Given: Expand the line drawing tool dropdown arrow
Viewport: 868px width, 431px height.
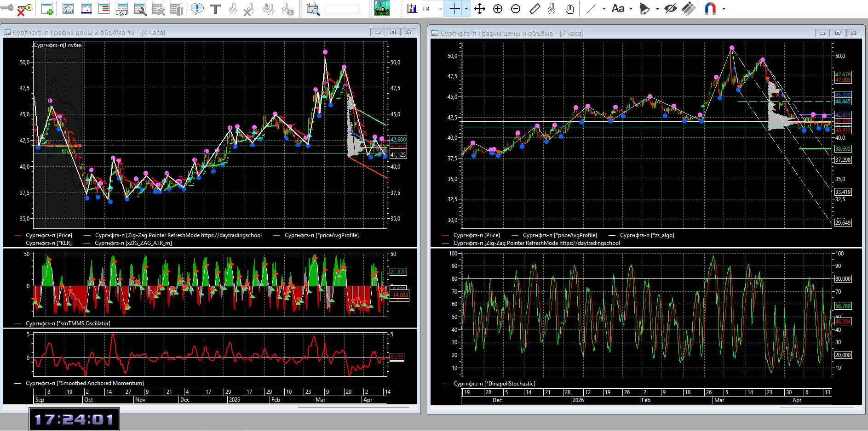Looking at the screenshot, I should [604, 9].
